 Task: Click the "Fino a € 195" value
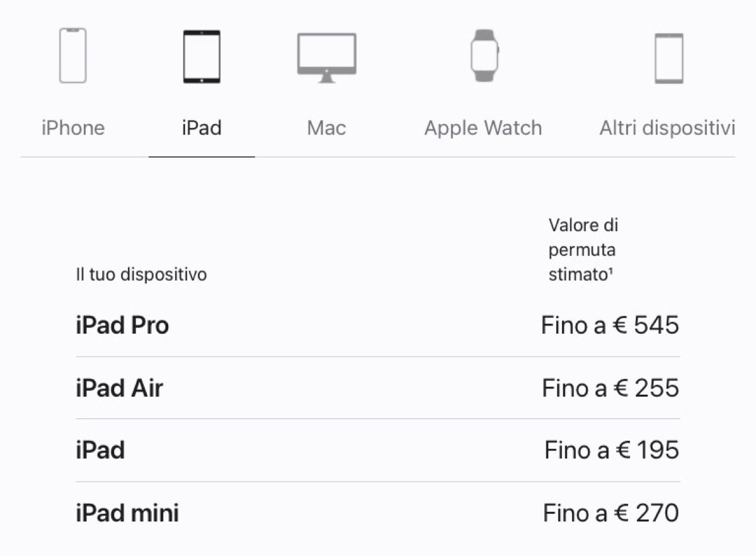[611, 450]
